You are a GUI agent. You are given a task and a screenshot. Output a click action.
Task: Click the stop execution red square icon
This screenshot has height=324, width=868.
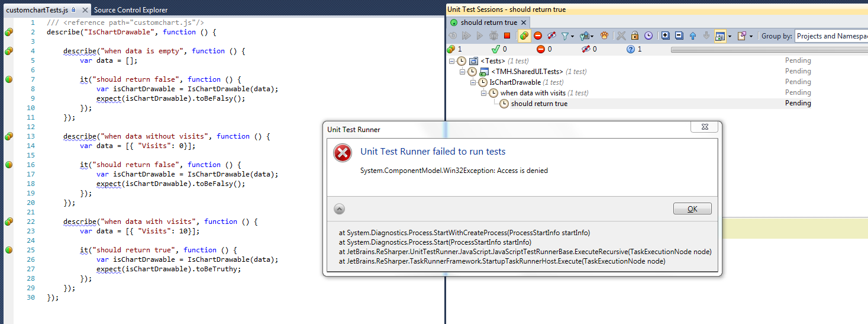pos(507,36)
